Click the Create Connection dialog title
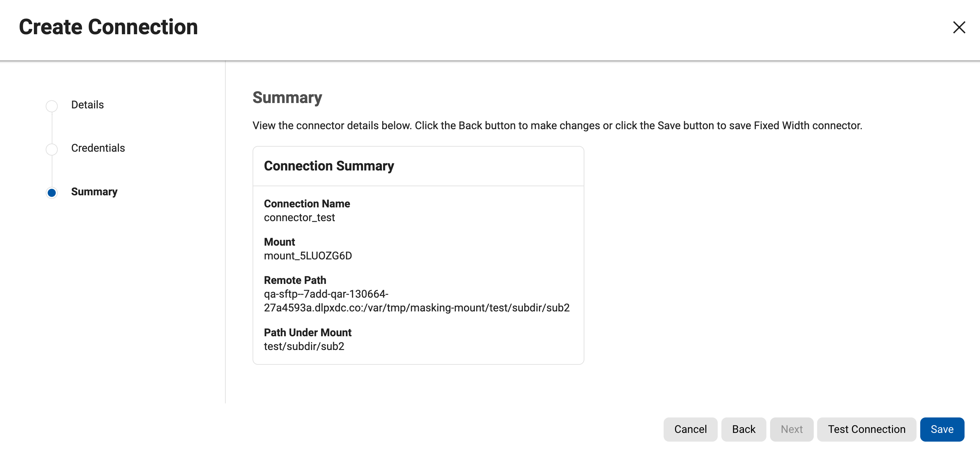Viewport: 980px width, 449px height. (108, 27)
